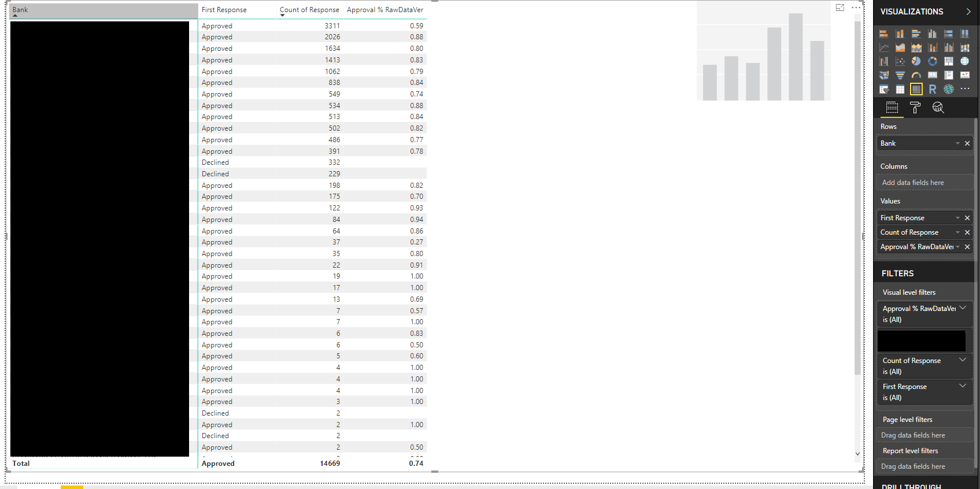Select the Slicer visual
The image size is (980, 489).
[x=884, y=89]
